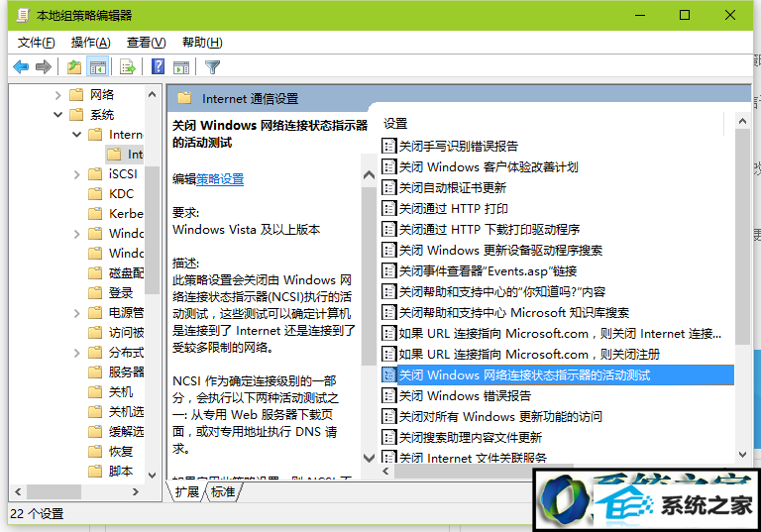Click the policy icon beside 关闭搜索助理内容文件更新
The height and width of the screenshot is (532, 761).
tap(388, 437)
